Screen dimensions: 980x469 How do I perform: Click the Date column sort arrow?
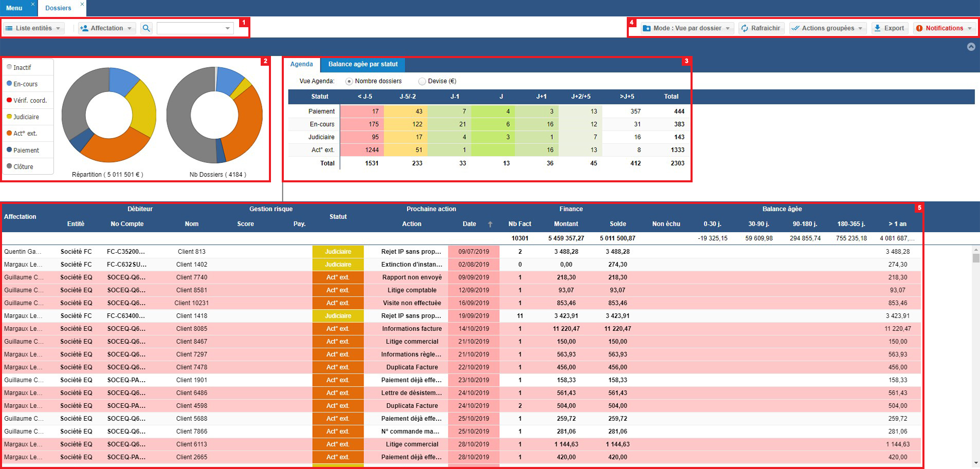[490, 224]
